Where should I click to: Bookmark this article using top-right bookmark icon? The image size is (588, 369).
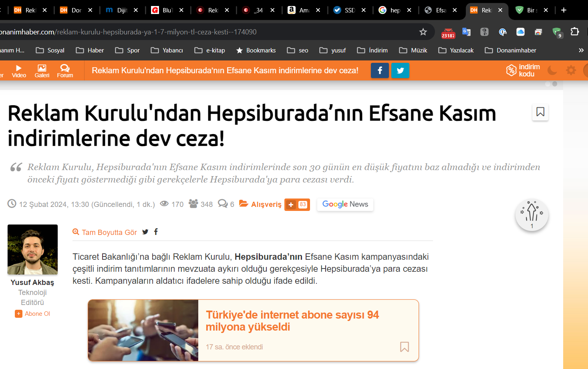coord(540,112)
